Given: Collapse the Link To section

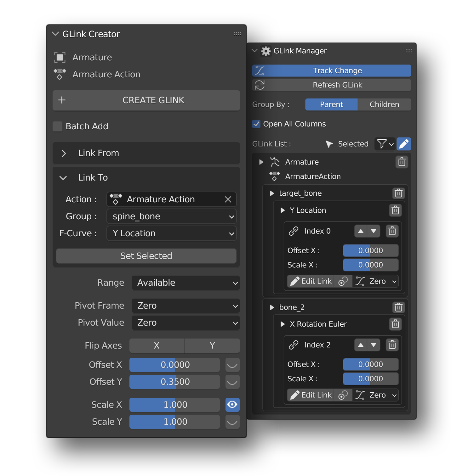Looking at the screenshot, I should point(63,178).
